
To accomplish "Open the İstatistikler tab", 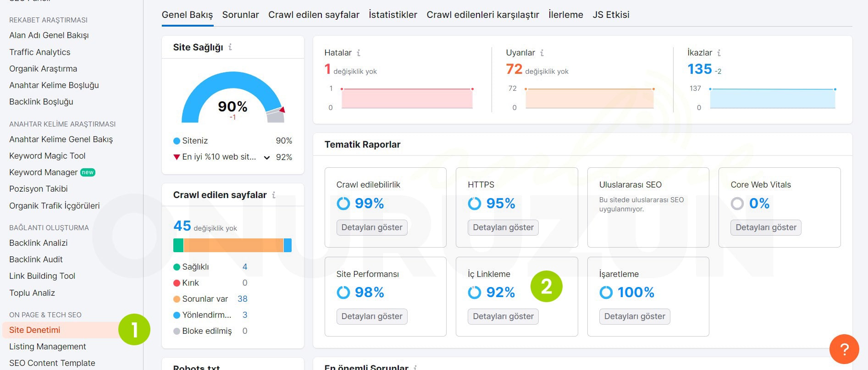I will point(393,15).
